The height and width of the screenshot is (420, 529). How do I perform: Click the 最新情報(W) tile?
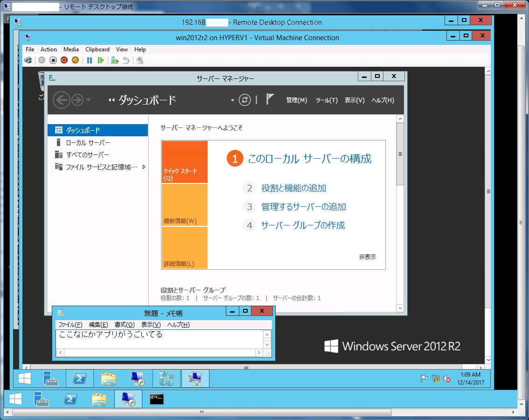[185, 205]
